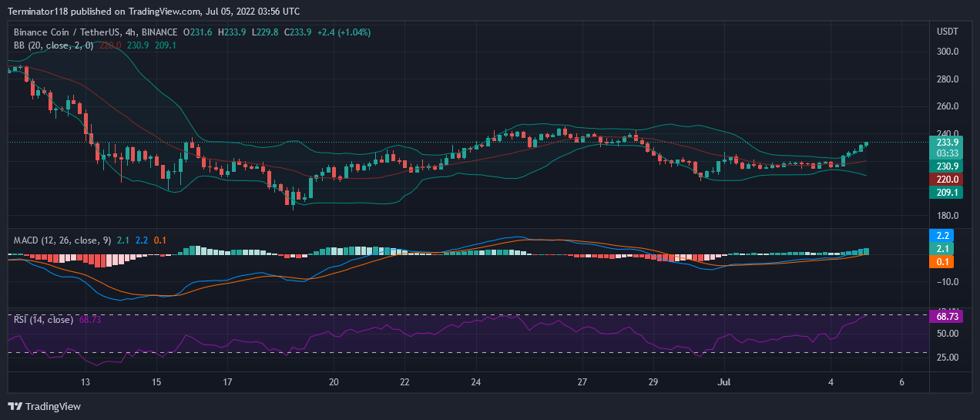The image size is (980, 420).
Task: Click the TradingView wordmark at bottom left
Action: pyautogui.click(x=52, y=406)
